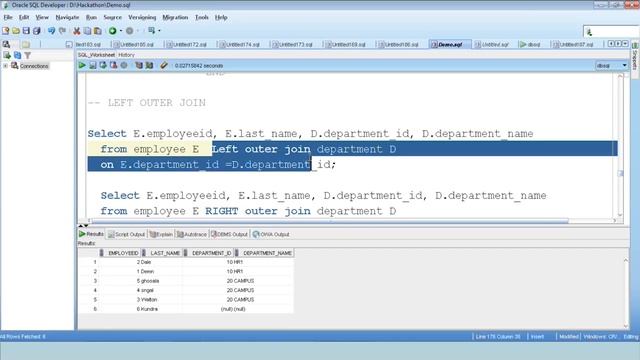Click the Connections binoculars tab icon

[x=6, y=44]
